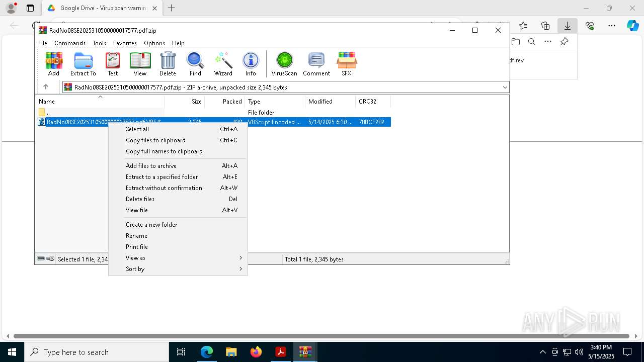The width and height of the screenshot is (644, 362).
Task: Pin the downloads panel
Action: coord(565,42)
